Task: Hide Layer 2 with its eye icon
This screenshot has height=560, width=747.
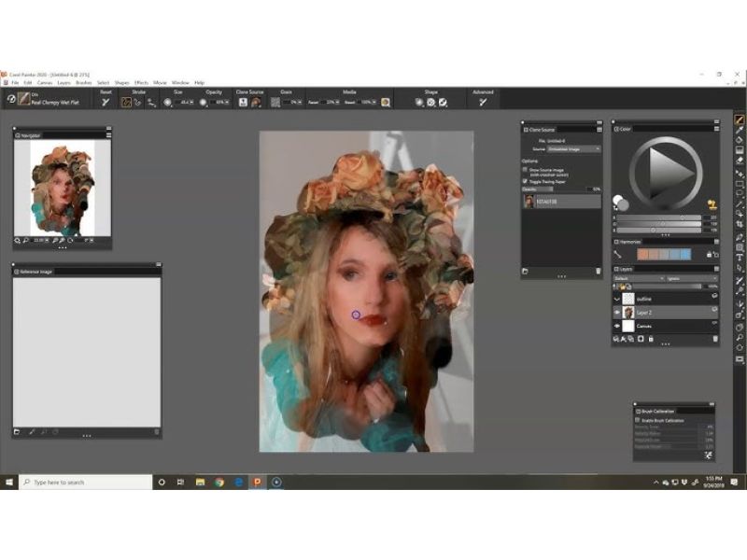Action: click(x=616, y=312)
